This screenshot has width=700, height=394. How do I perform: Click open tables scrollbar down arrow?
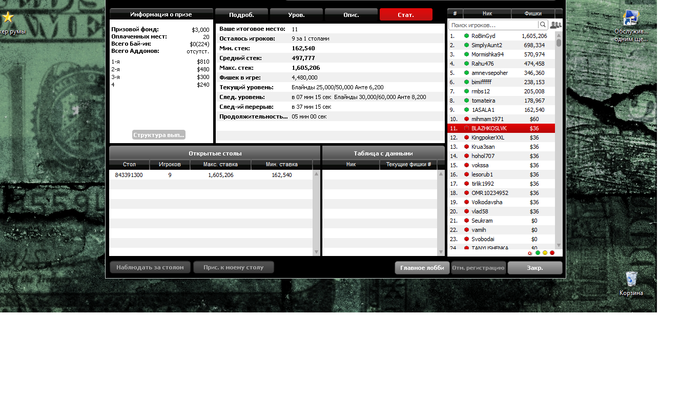tap(317, 252)
